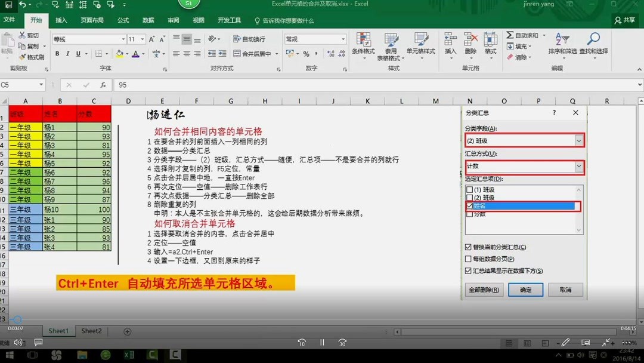The width and height of the screenshot is (644, 363).
Task: Switch to the Sheet2 worksheet tab
Action: pyautogui.click(x=91, y=331)
